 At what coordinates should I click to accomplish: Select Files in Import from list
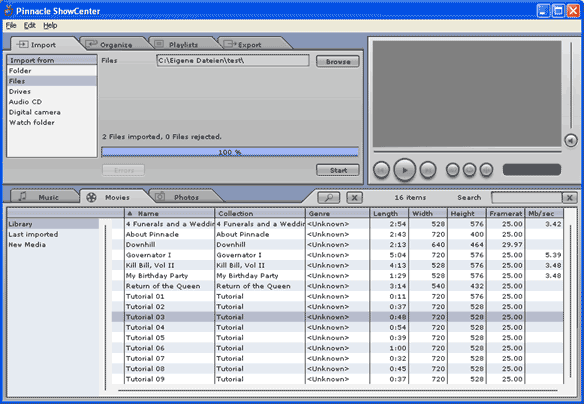tap(52, 81)
